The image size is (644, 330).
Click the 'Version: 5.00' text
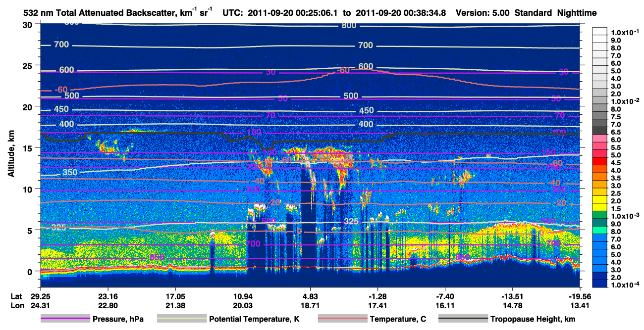pos(482,13)
